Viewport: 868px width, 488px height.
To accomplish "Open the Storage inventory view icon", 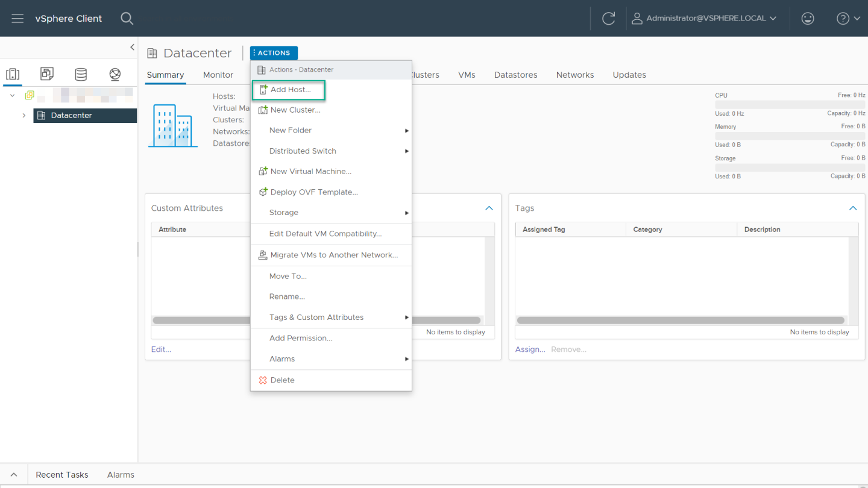I will 80,74.
